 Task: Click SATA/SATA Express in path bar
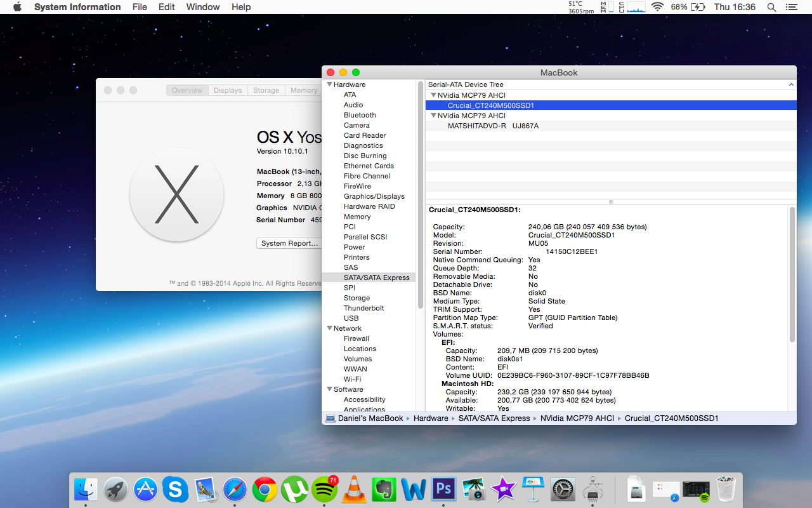494,418
